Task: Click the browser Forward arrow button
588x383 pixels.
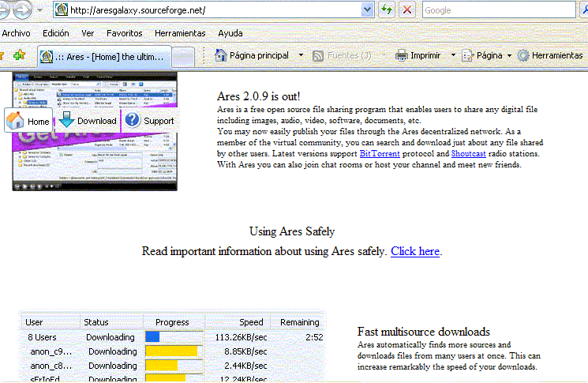Action: click(x=22, y=10)
